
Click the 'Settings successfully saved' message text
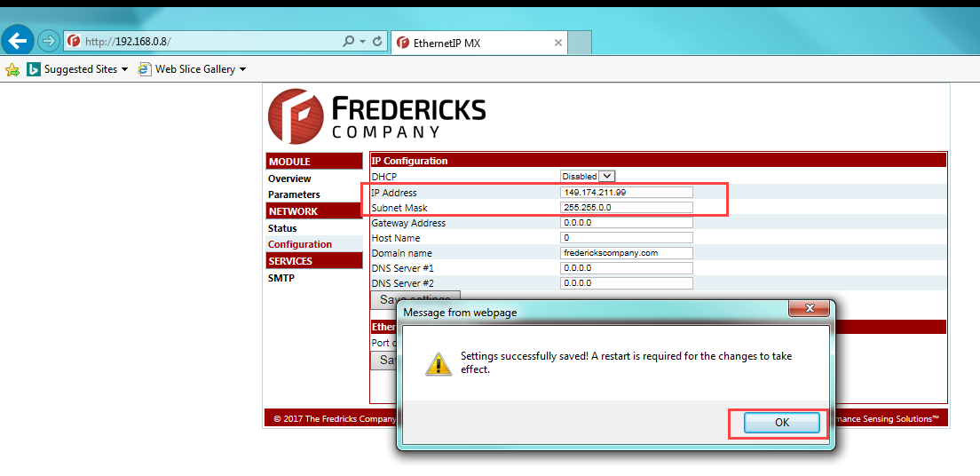tap(626, 363)
